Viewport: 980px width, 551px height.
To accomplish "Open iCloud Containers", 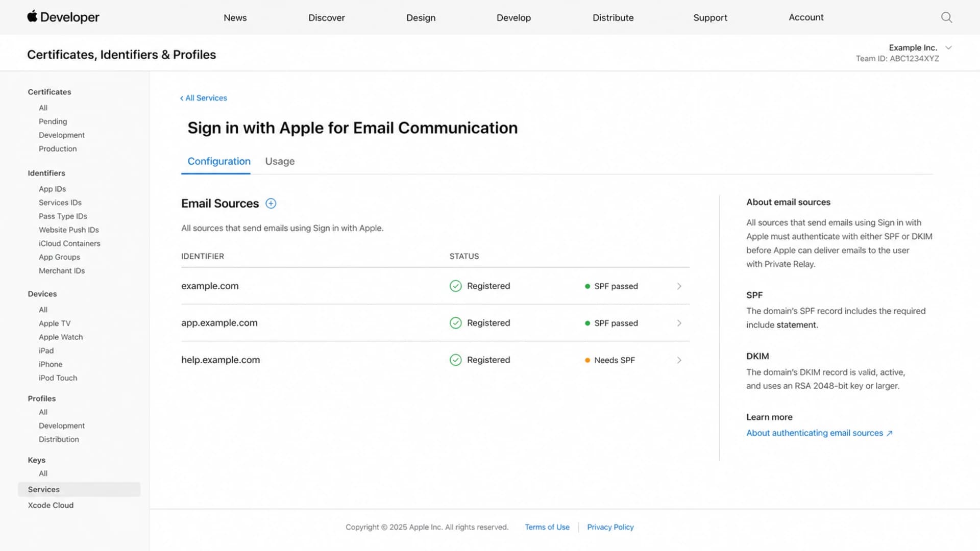I will pyautogui.click(x=69, y=243).
